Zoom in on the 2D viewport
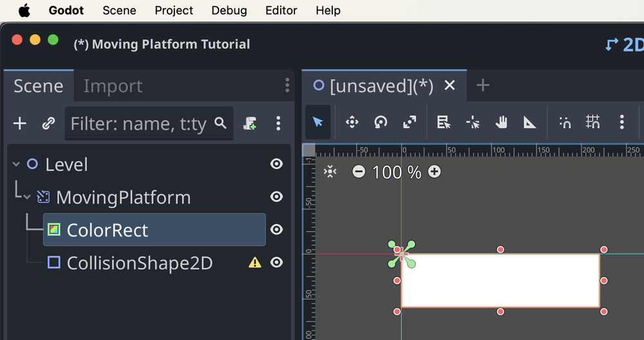The image size is (644, 340). click(x=434, y=172)
